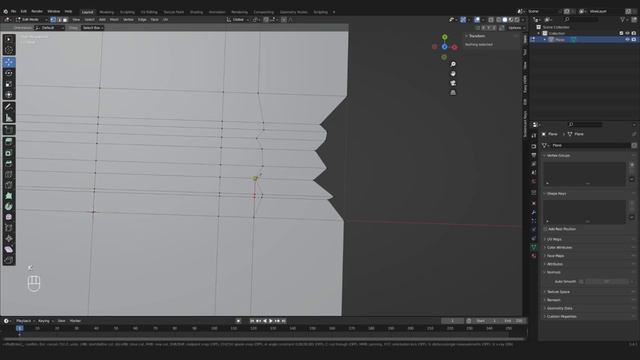Select the Bevel tool

9,163
